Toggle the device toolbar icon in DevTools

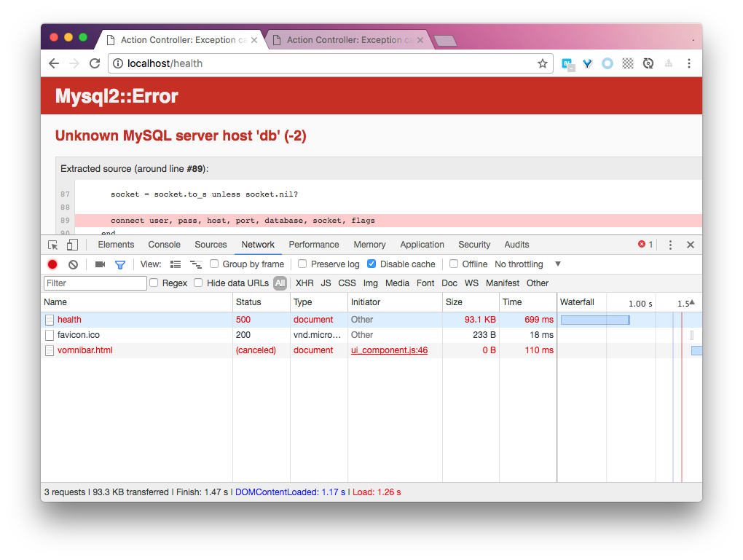72,245
